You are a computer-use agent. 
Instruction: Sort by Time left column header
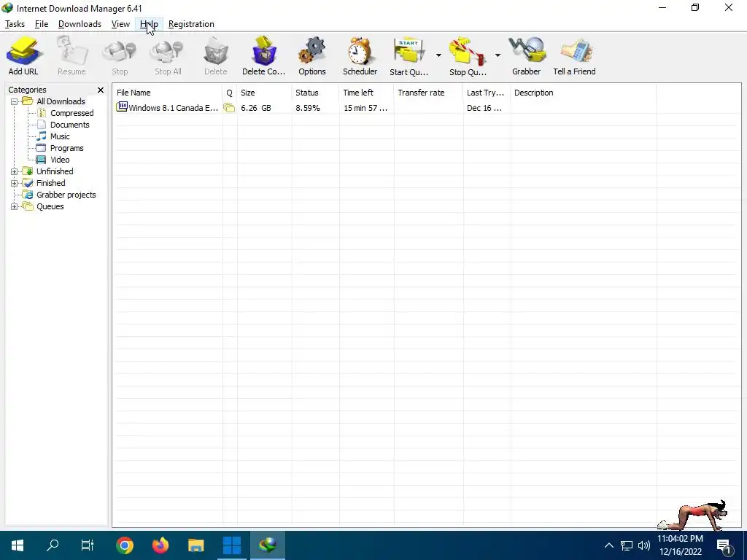367,93
